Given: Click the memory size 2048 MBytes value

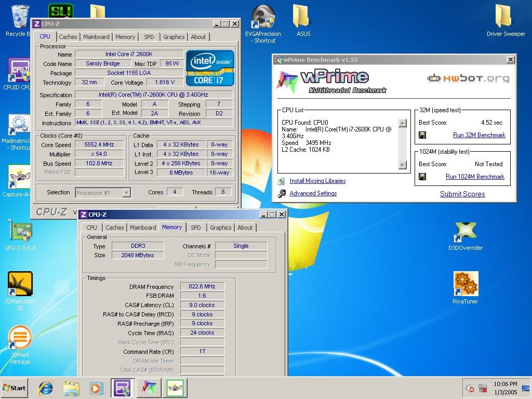Looking at the screenshot, I should (x=138, y=255).
